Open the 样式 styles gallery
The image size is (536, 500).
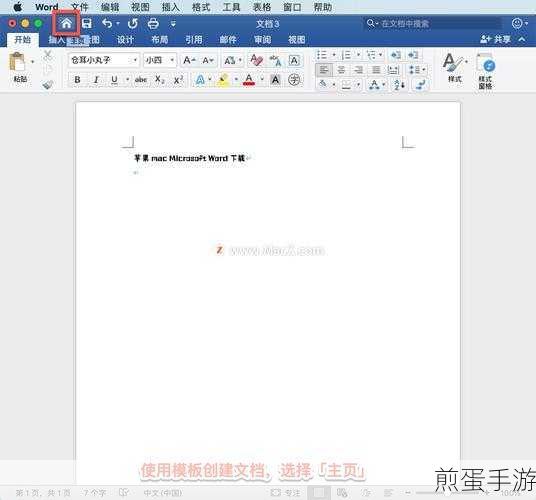coord(455,67)
